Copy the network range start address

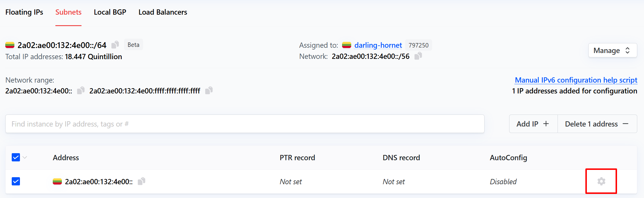pos(81,91)
